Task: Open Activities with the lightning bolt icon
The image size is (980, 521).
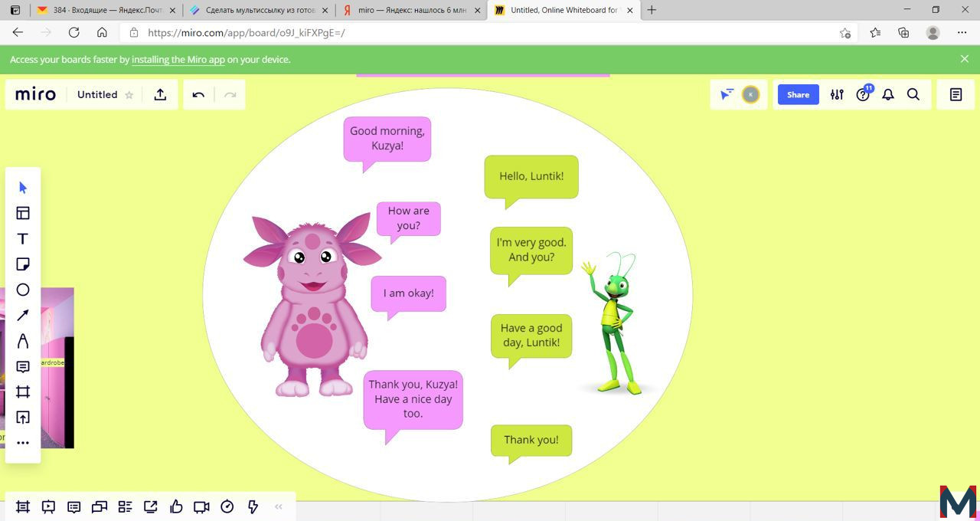Action: 253,506
